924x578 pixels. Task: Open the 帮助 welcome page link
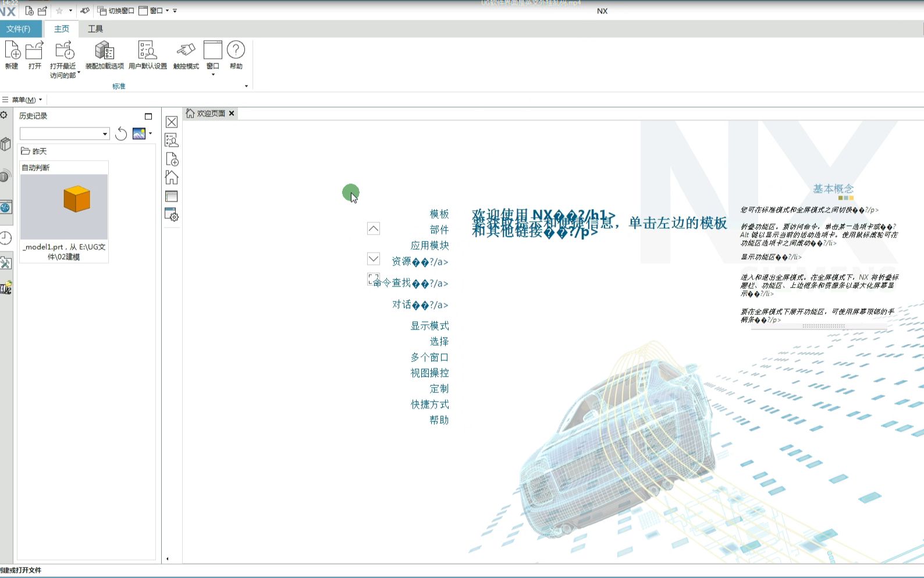439,420
